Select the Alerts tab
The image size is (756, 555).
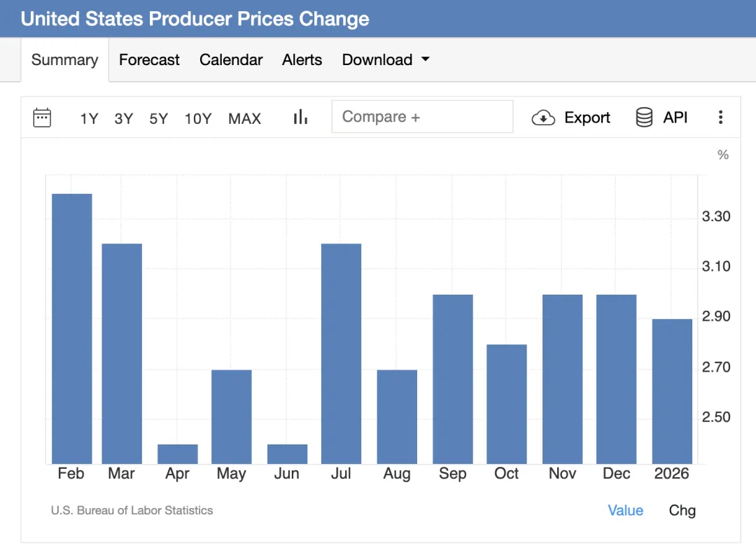click(x=302, y=60)
